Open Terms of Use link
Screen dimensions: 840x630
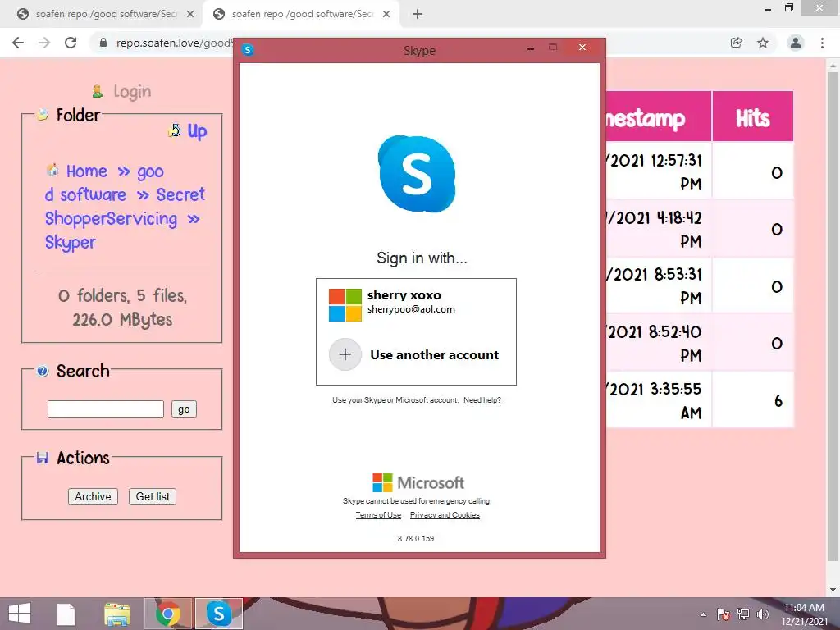[378, 515]
